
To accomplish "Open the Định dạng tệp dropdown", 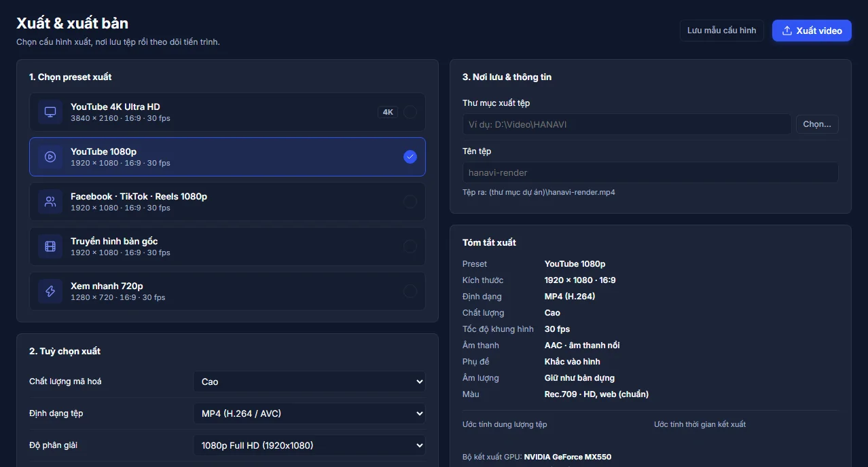I will click(309, 413).
